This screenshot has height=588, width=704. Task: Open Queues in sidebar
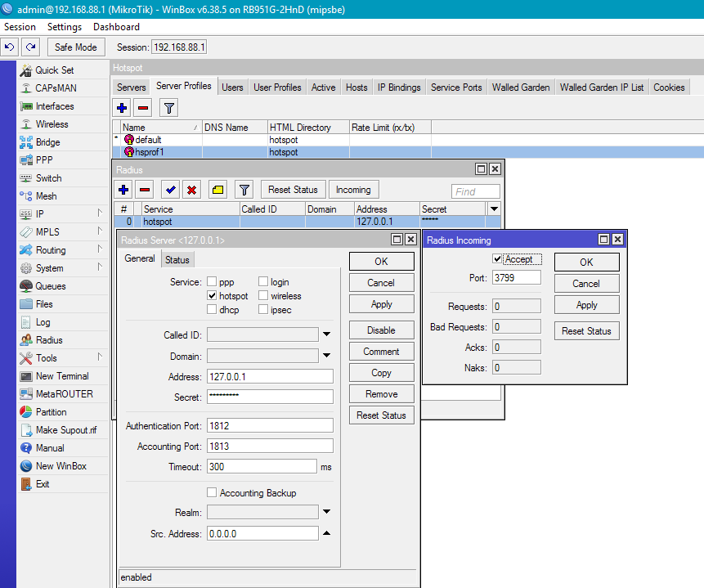(x=51, y=285)
